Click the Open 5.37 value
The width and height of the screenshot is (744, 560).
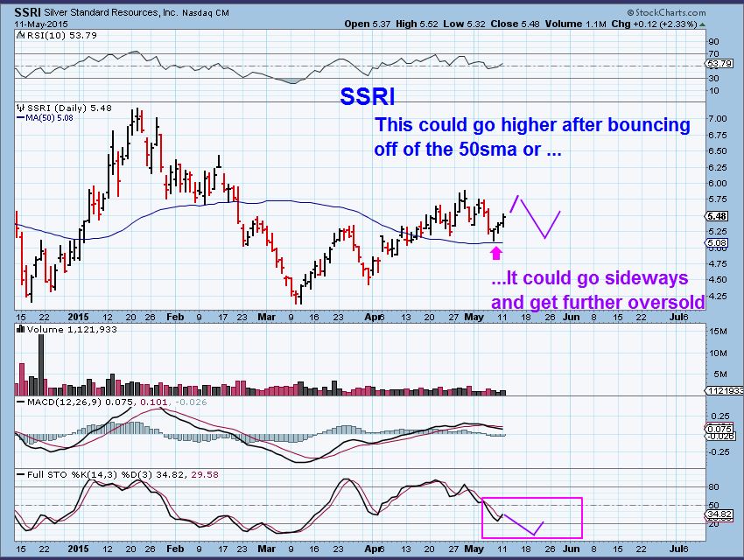tap(368, 24)
